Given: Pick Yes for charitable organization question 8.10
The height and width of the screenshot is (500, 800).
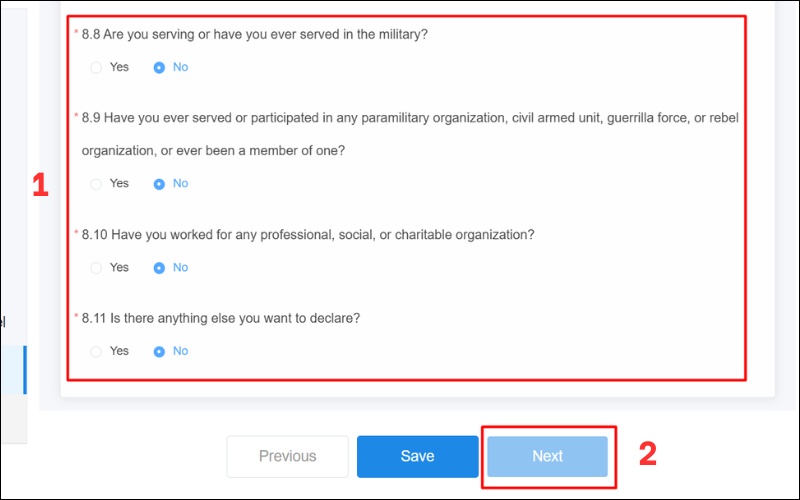Looking at the screenshot, I should pos(96,268).
